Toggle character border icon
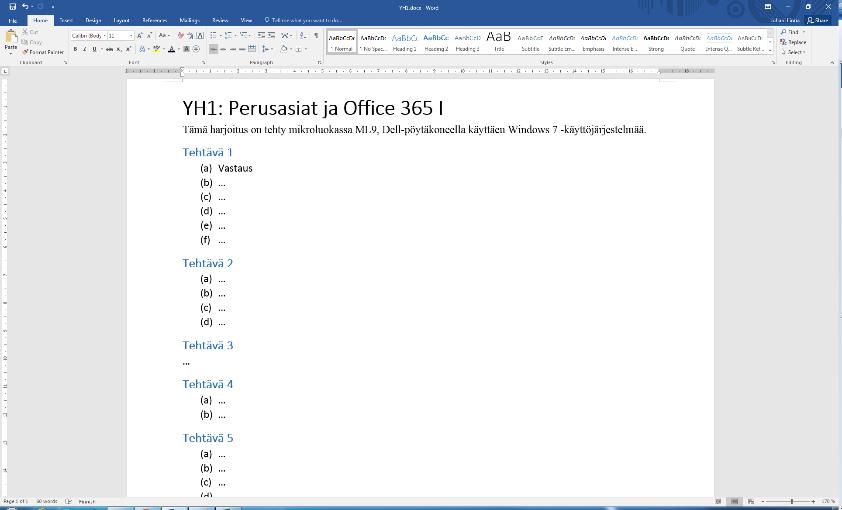Image resolution: width=842 pixels, height=510 pixels. 200,35
